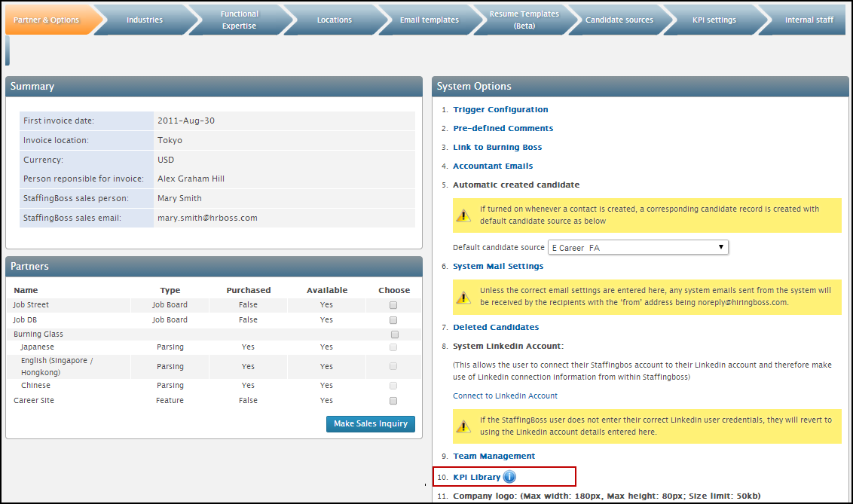853x504 pixels.
Task: Select the Job Street partner name
Action: [31, 305]
